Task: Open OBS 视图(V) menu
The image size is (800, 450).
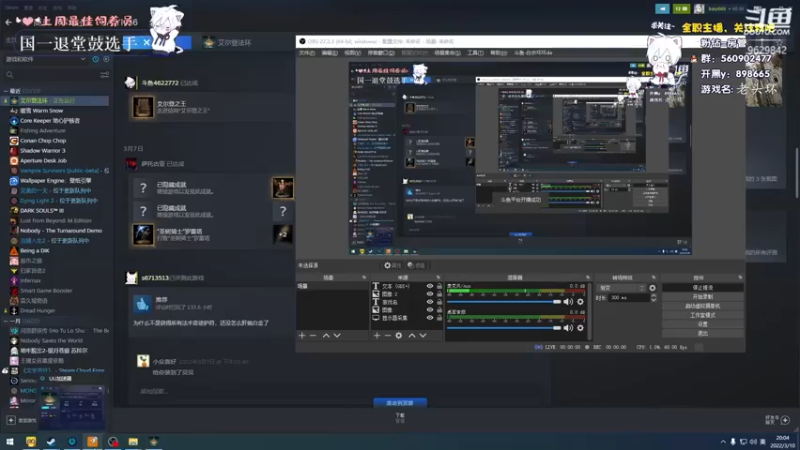Action: (x=352, y=53)
